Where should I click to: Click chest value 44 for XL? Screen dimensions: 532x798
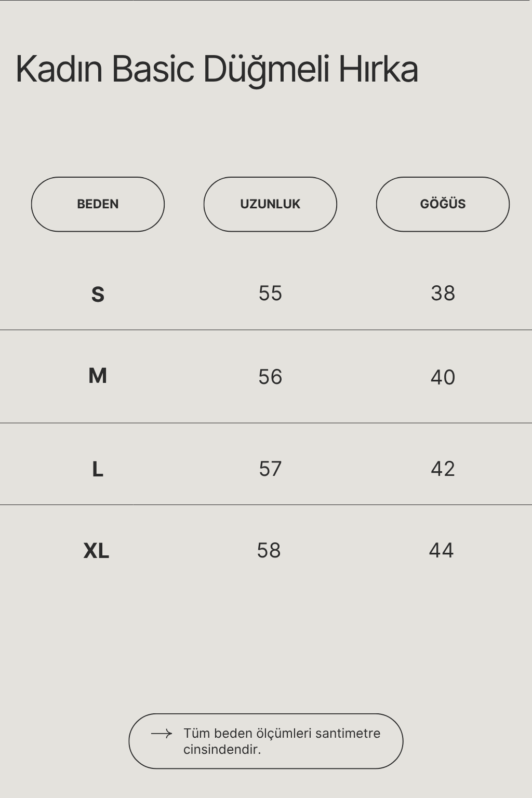(x=441, y=550)
